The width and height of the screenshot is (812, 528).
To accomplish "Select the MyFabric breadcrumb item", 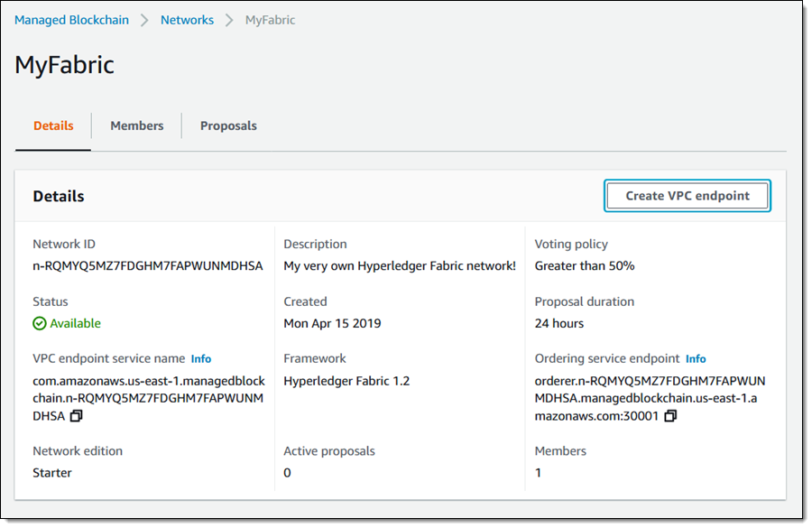I will (270, 20).
